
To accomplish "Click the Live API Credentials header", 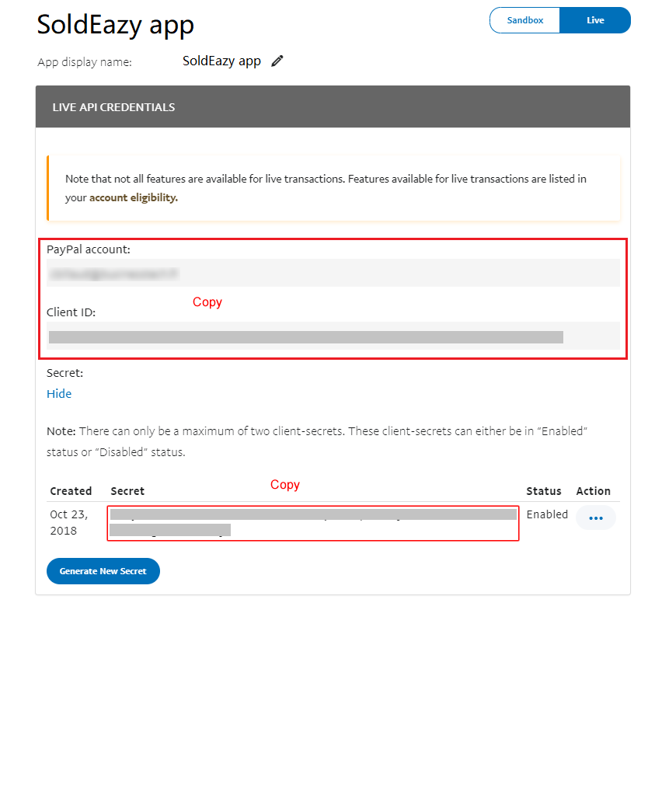I will tap(333, 106).
